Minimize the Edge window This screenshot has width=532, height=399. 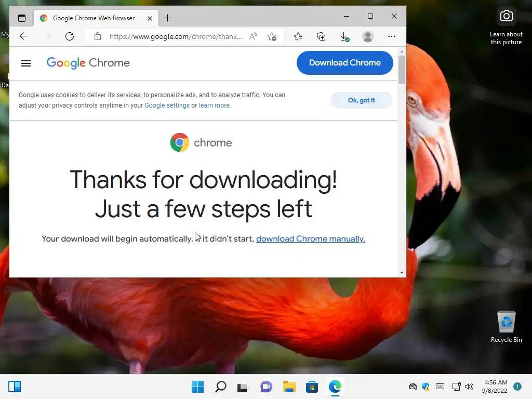tap(347, 16)
